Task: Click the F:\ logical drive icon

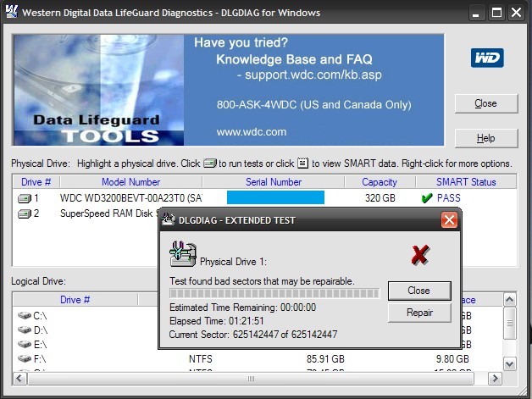Action: coord(25,358)
